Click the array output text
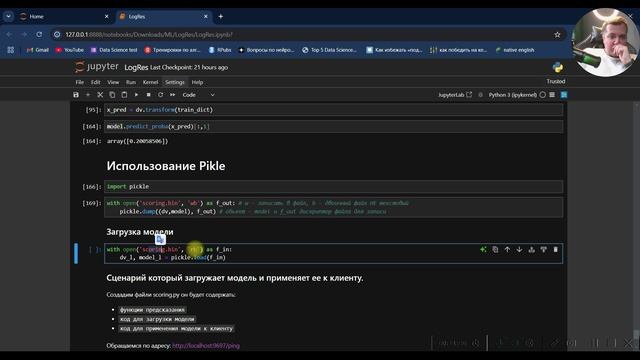The height and width of the screenshot is (360, 640). 137,141
